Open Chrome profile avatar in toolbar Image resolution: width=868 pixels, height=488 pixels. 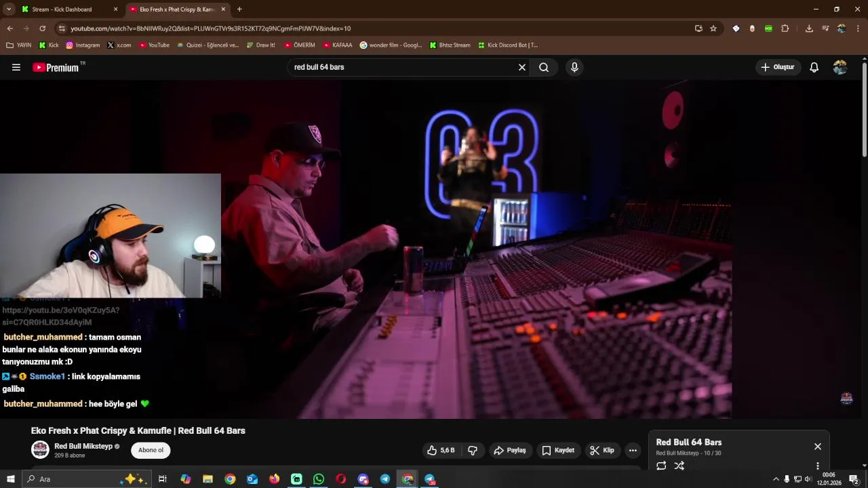842,28
